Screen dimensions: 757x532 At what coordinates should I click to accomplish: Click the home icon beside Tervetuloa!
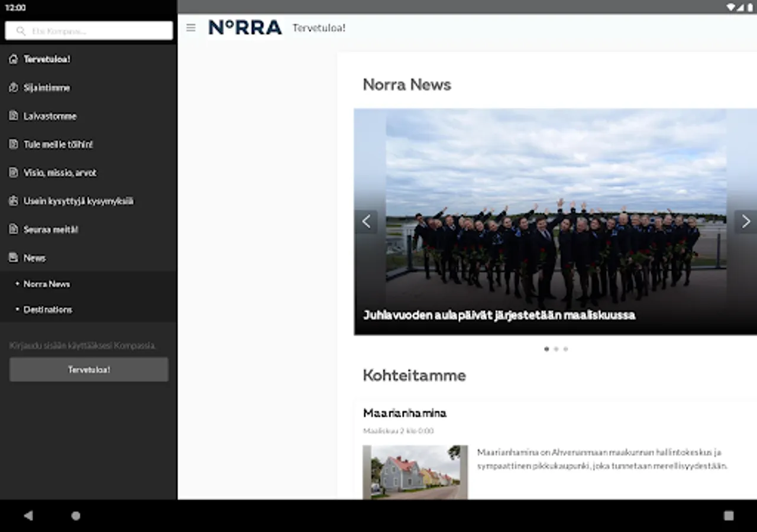14,59
